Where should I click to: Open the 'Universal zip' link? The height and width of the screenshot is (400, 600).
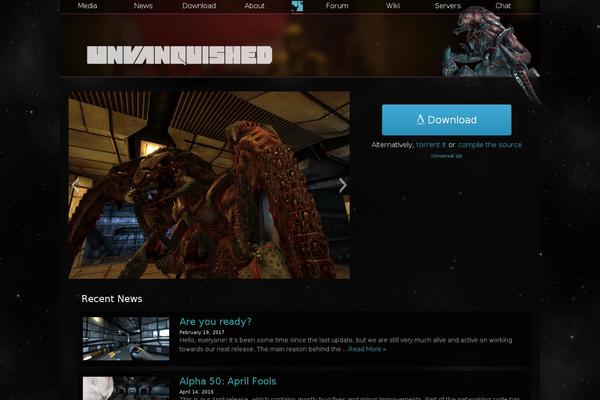pyautogui.click(x=447, y=156)
